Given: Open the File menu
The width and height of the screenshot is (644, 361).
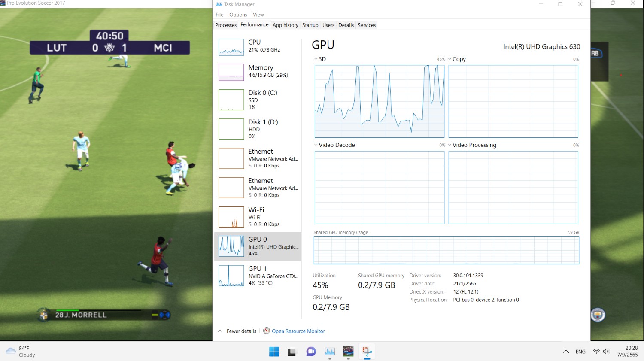Looking at the screenshot, I should coord(219,15).
